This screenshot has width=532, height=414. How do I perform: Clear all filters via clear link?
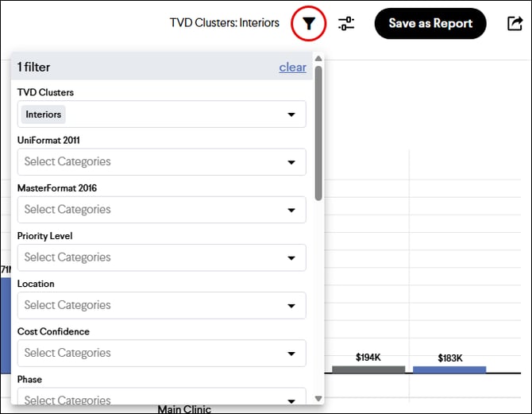(x=292, y=68)
